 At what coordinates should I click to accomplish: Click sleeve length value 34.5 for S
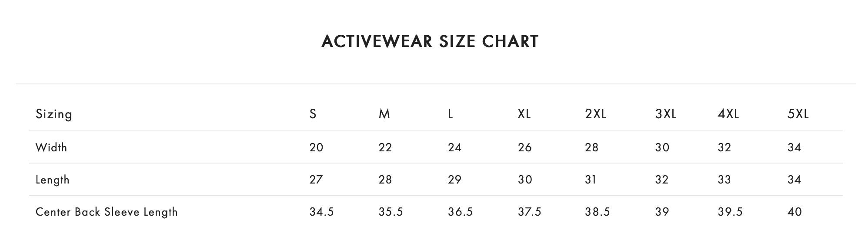(x=321, y=212)
